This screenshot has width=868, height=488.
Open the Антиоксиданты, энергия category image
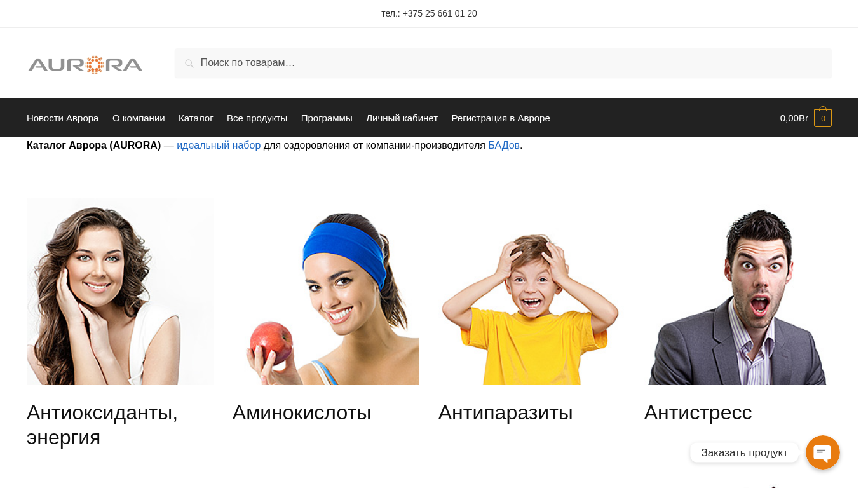pos(120,292)
